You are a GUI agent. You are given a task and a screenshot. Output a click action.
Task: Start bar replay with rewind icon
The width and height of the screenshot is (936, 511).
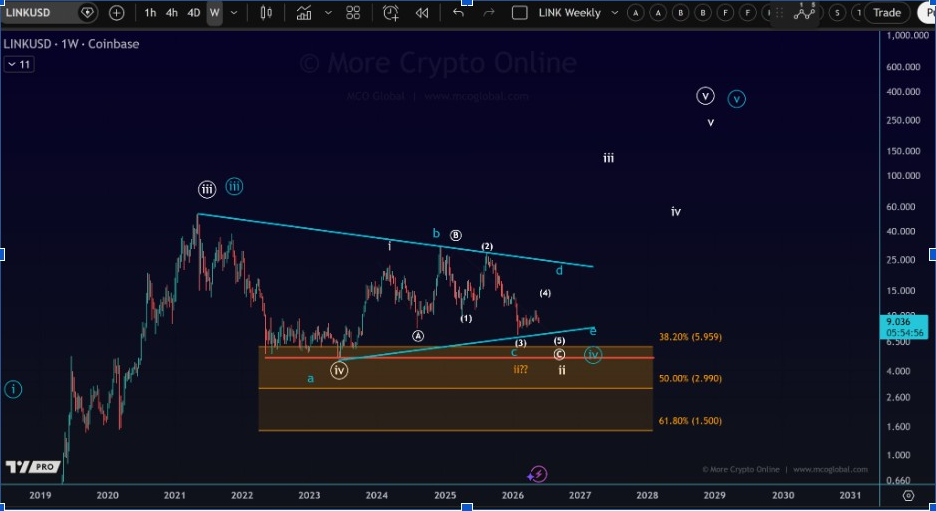[422, 13]
